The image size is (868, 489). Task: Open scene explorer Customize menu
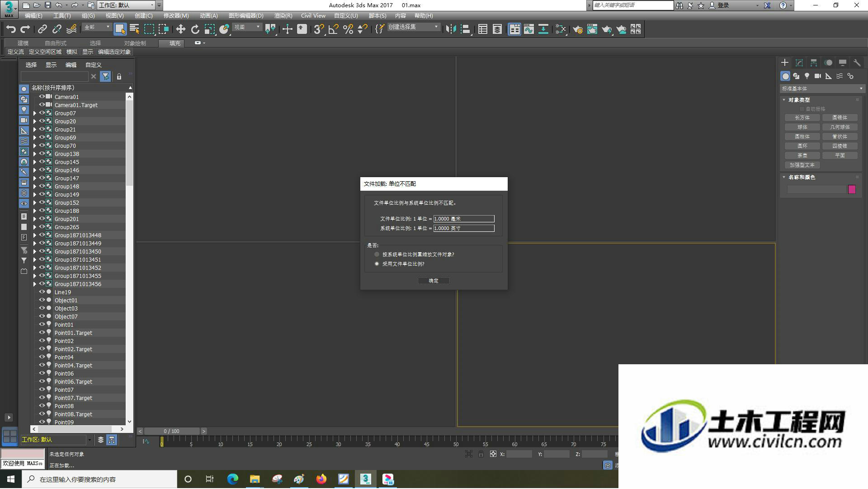[94, 65]
